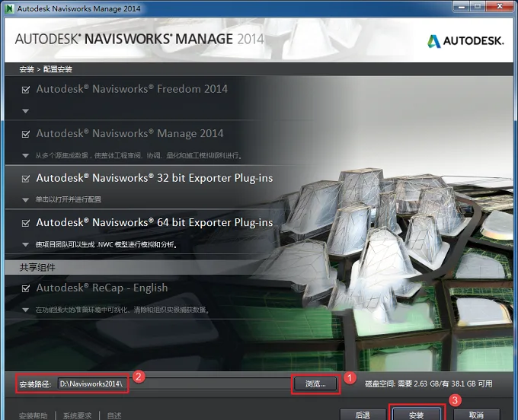Image resolution: width=518 pixels, height=420 pixels.
Task: Open the 安装帮助 installation help link
Action: 33,415
